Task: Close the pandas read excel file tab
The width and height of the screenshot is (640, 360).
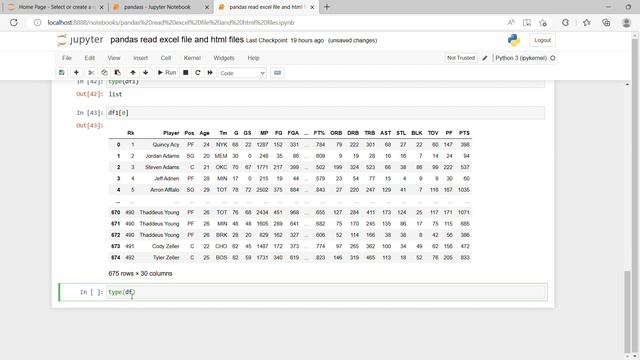Action: pyautogui.click(x=312, y=7)
